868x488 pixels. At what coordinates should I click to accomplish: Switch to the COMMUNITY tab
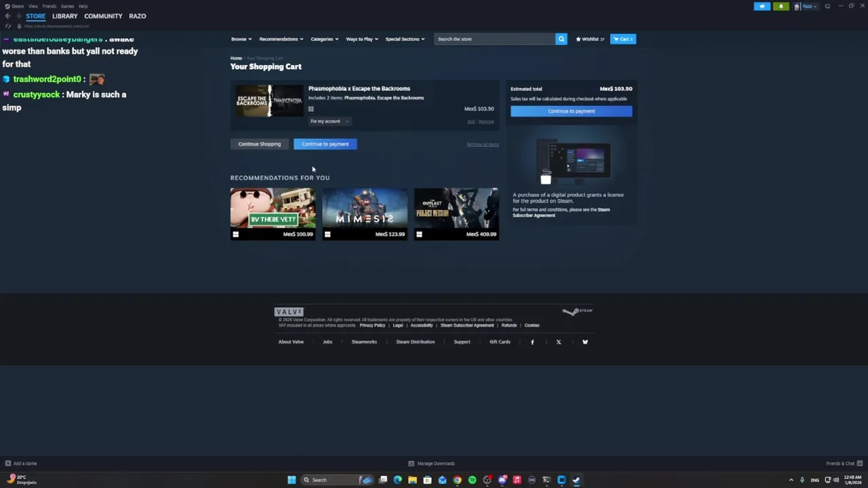click(x=103, y=16)
